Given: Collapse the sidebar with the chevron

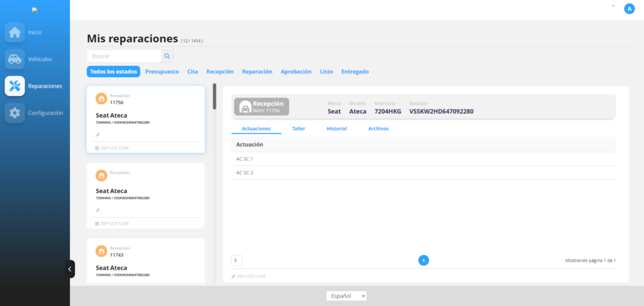Looking at the screenshot, I should (70, 269).
